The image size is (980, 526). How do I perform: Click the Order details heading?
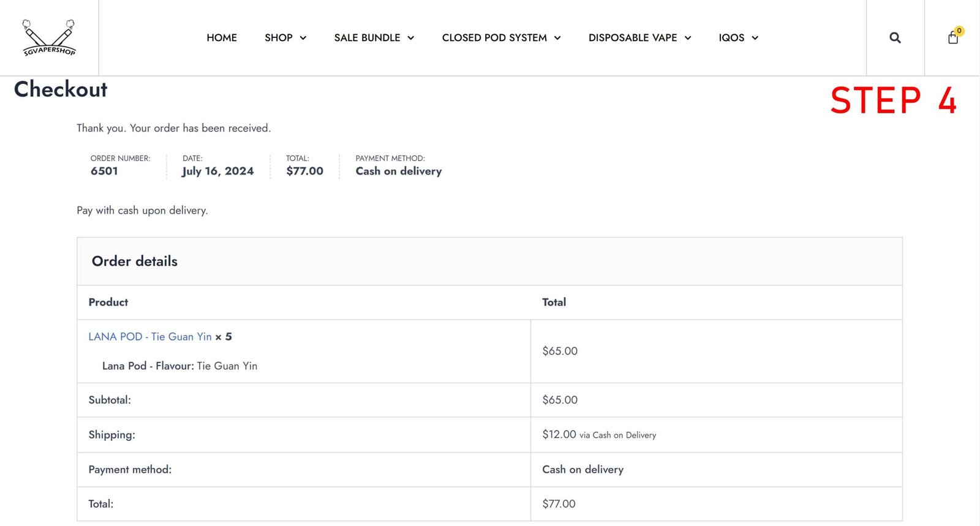coord(135,261)
